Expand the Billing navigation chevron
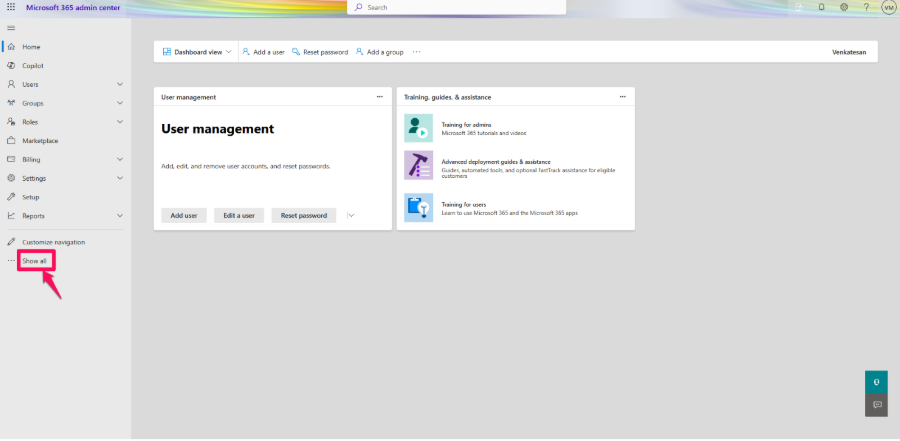The image size is (900, 441). 120,159
